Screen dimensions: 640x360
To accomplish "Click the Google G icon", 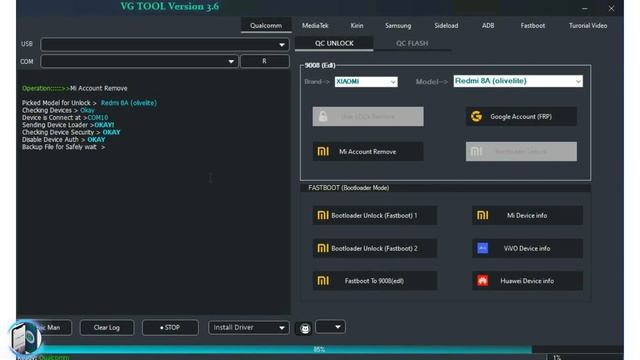I will tap(476, 117).
